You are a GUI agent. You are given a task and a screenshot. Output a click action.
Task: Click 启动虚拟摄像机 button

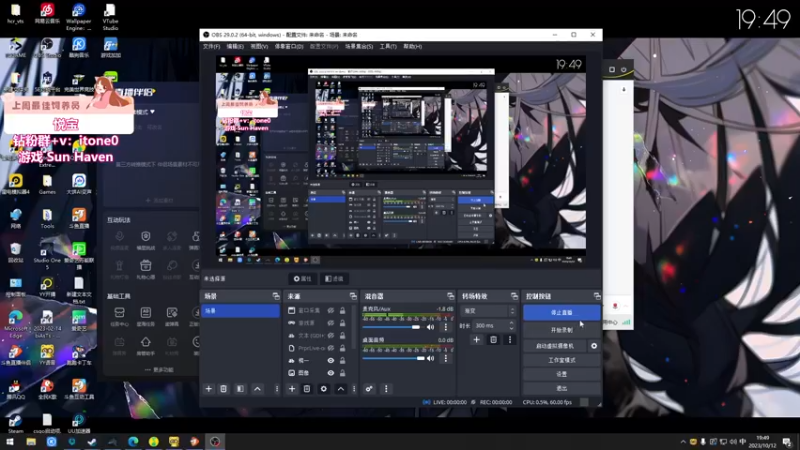(x=555, y=346)
